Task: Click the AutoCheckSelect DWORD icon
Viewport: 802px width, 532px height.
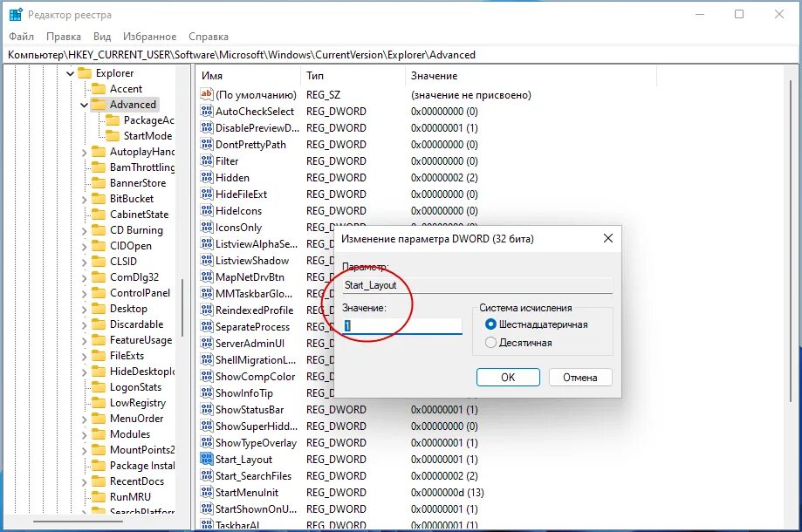Action: click(x=207, y=112)
